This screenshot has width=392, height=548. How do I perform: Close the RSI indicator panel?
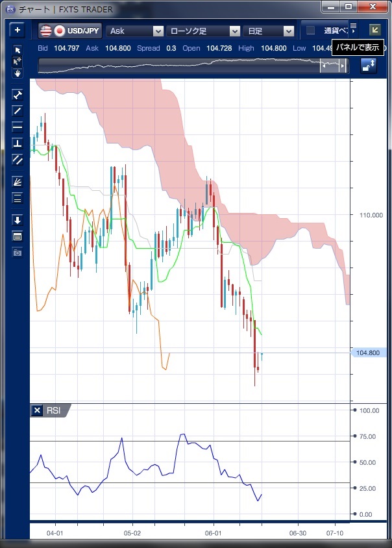pos(38,410)
